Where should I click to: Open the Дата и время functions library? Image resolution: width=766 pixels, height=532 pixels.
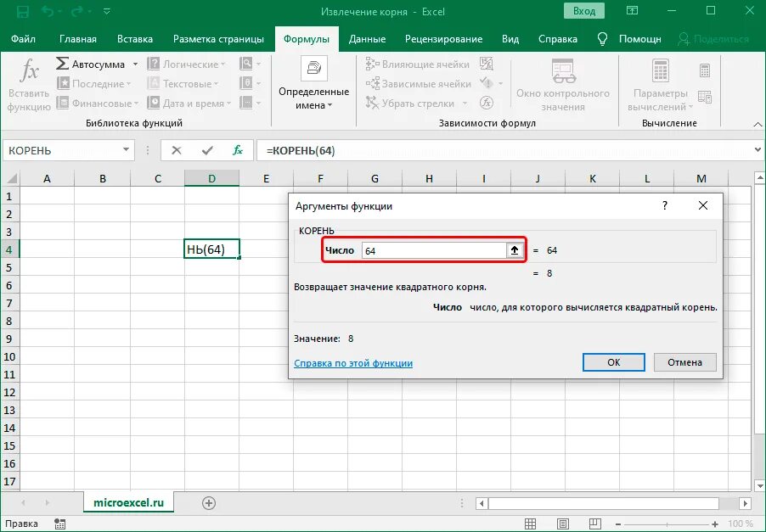click(189, 103)
